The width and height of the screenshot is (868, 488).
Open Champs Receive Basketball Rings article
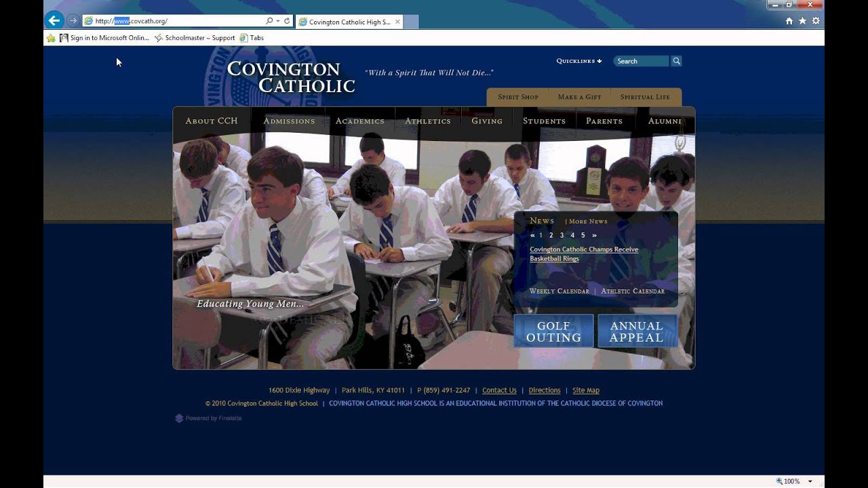(584, 254)
